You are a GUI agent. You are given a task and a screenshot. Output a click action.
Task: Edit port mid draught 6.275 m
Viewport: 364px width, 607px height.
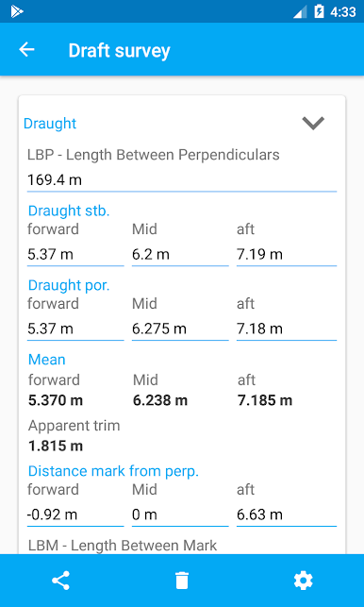180,329
